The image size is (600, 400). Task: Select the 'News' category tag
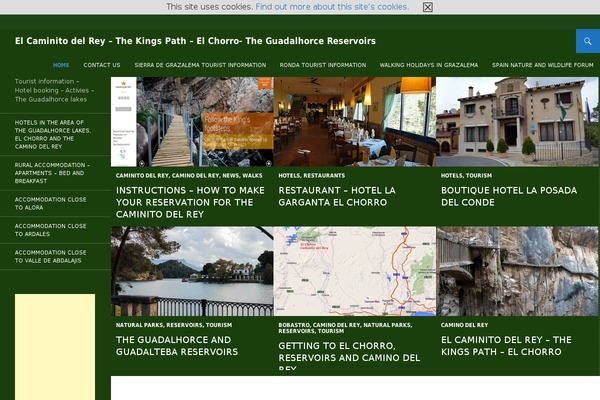231,176
